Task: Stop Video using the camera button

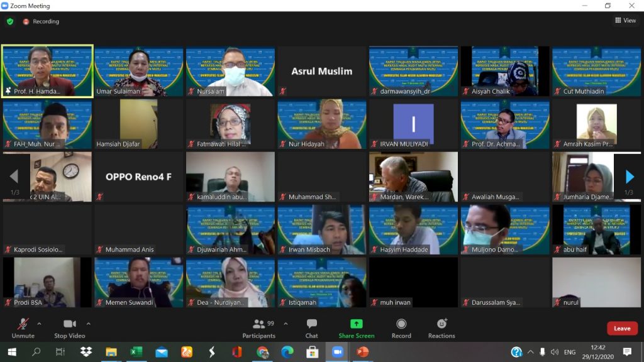Action: (x=69, y=328)
